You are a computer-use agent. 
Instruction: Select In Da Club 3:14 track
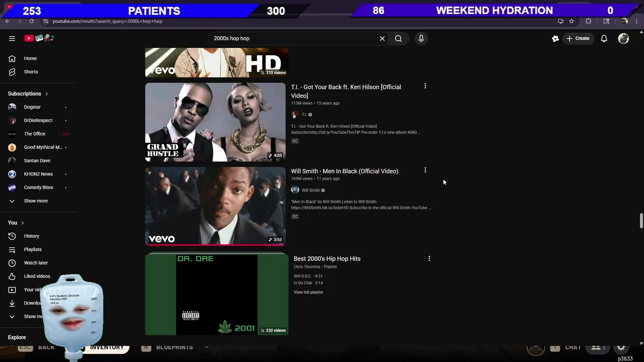point(308,283)
